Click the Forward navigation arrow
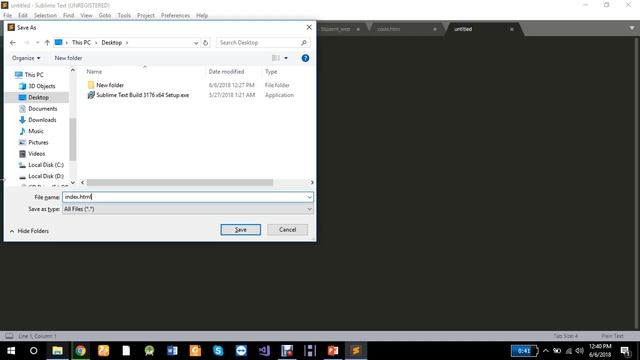The width and height of the screenshot is (640, 360). click(27, 42)
